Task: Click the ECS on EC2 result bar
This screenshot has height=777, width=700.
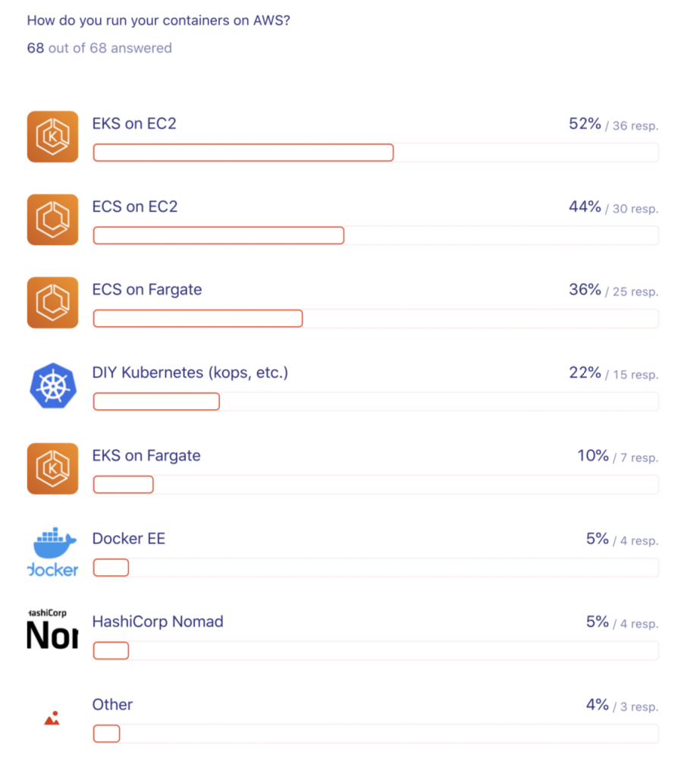Action: click(376, 235)
